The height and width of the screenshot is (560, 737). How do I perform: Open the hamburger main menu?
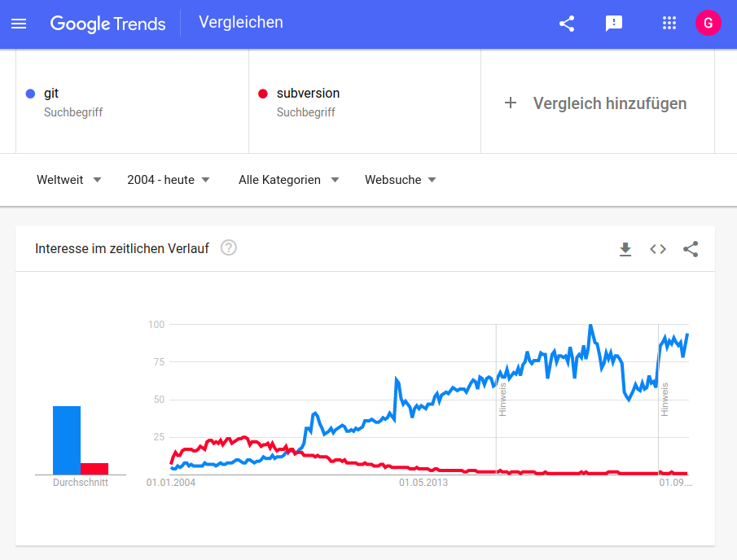tap(19, 24)
